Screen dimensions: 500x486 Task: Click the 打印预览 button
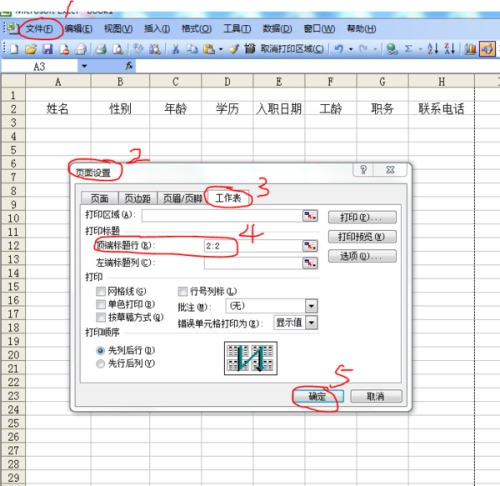tap(362, 237)
